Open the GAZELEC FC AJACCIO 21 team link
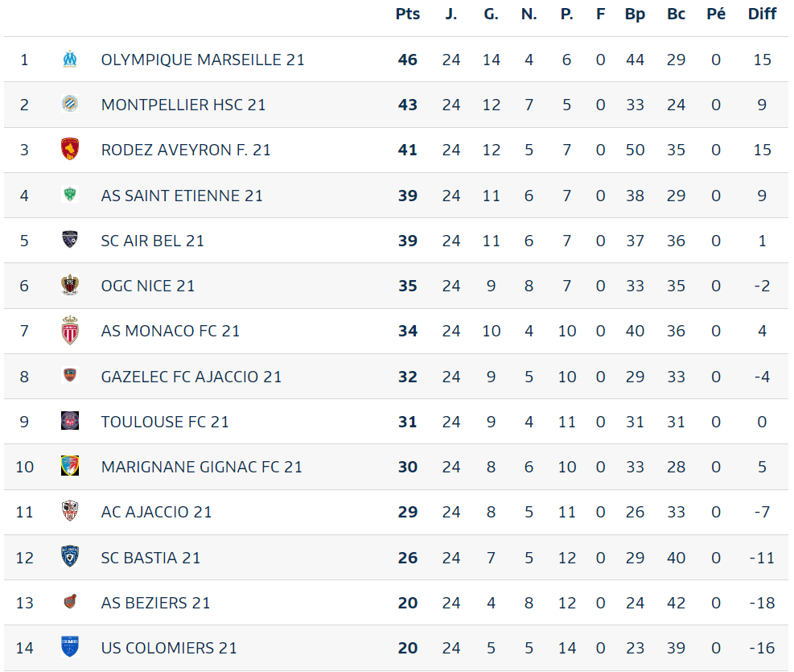The image size is (794, 672). pyautogui.click(x=191, y=377)
